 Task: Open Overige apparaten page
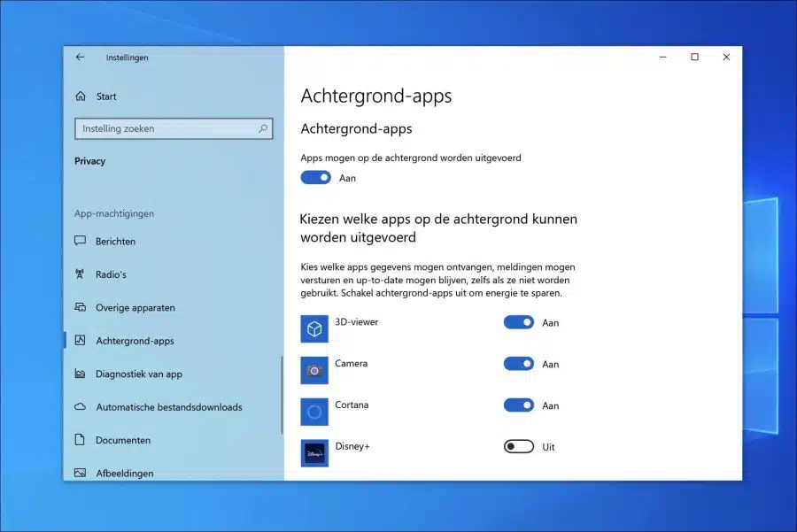173,307
